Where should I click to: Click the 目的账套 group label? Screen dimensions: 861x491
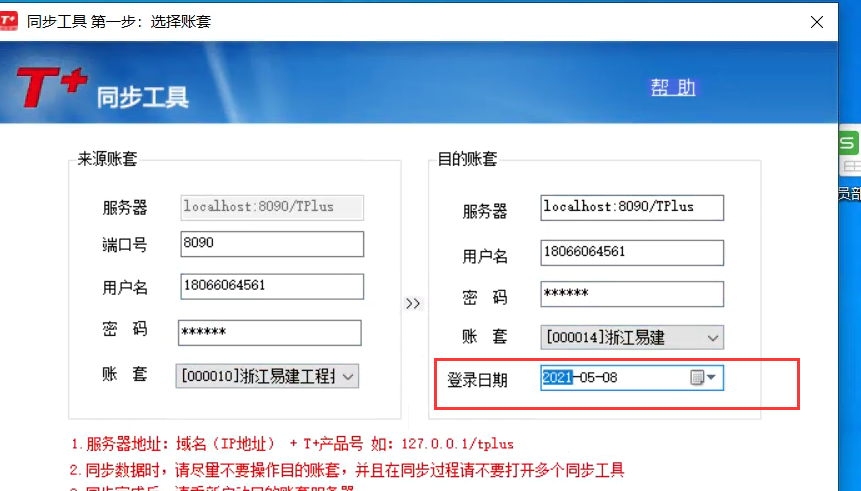tap(467, 159)
